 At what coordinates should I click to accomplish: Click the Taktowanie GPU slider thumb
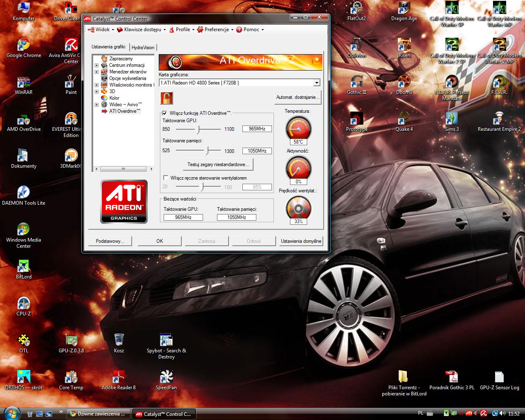click(198, 130)
